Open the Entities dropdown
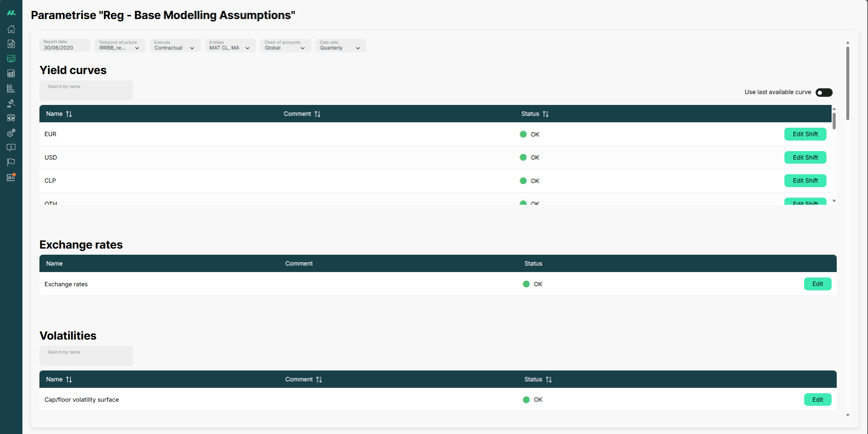The image size is (868, 434). [231, 45]
